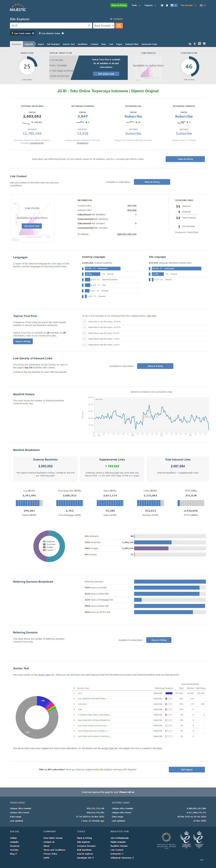The image size is (216, 868).
Task: Click the green Plans & Pricing button
Action: pyautogui.click(x=119, y=5)
